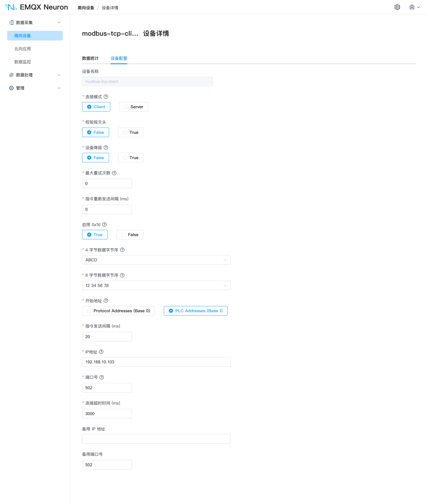
Task: Click the EMQX Neuron logo
Action: (36, 7)
